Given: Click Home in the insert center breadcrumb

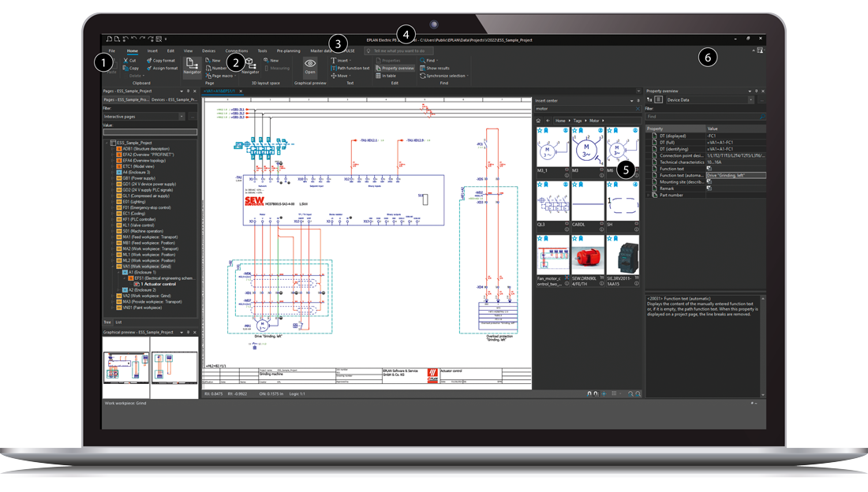Looking at the screenshot, I should (x=560, y=120).
